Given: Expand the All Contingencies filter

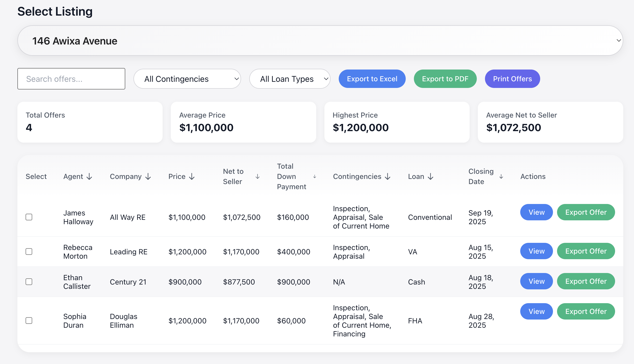Looking at the screenshot, I should coord(187,79).
